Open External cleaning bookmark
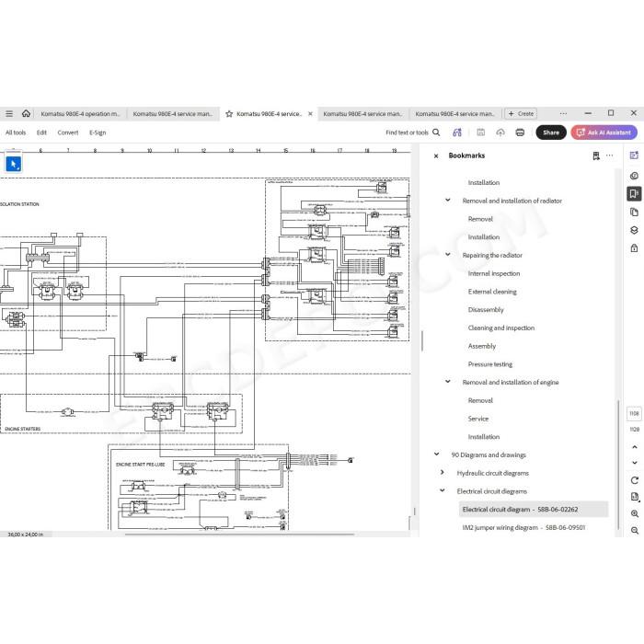Image resolution: width=644 pixels, height=644 pixels. (x=492, y=292)
